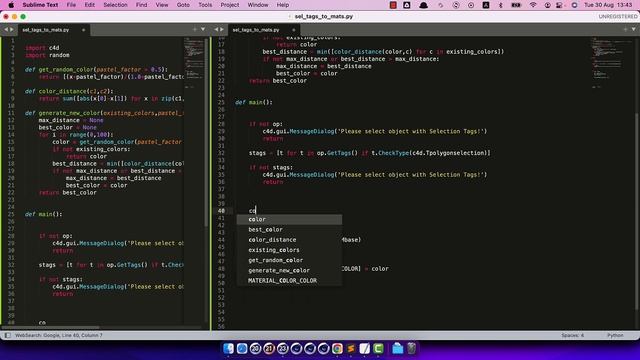640x360 pixels.
Task: Open the View menu
Action: [162, 5]
